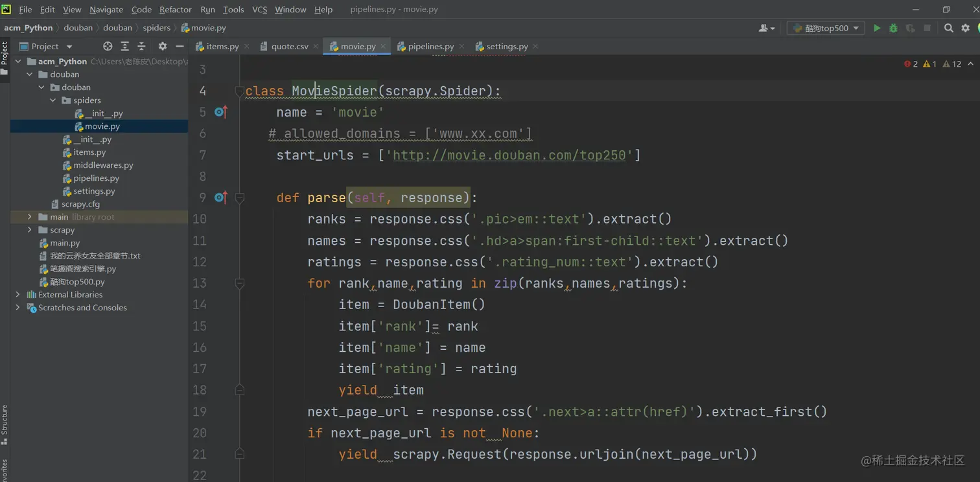Viewport: 980px width, 482px height.
Task: Click the spiders breadcrumb in navigation bar
Action: point(156,28)
